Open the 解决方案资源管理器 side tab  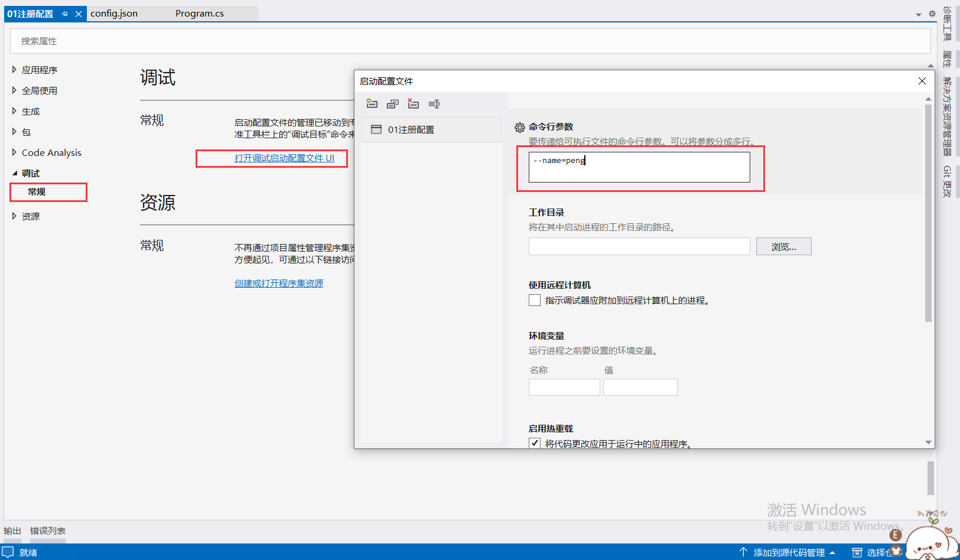tap(948, 116)
